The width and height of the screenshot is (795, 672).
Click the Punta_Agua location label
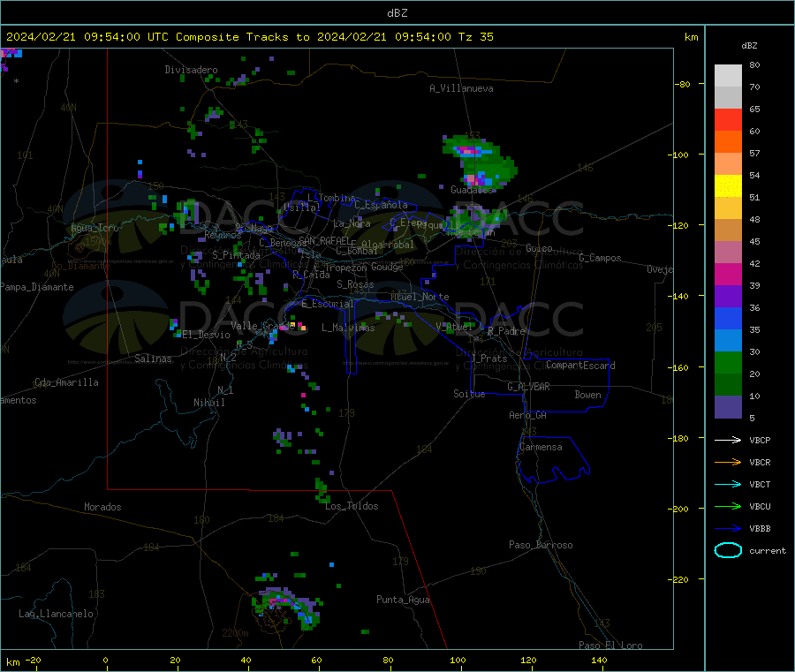click(x=403, y=600)
